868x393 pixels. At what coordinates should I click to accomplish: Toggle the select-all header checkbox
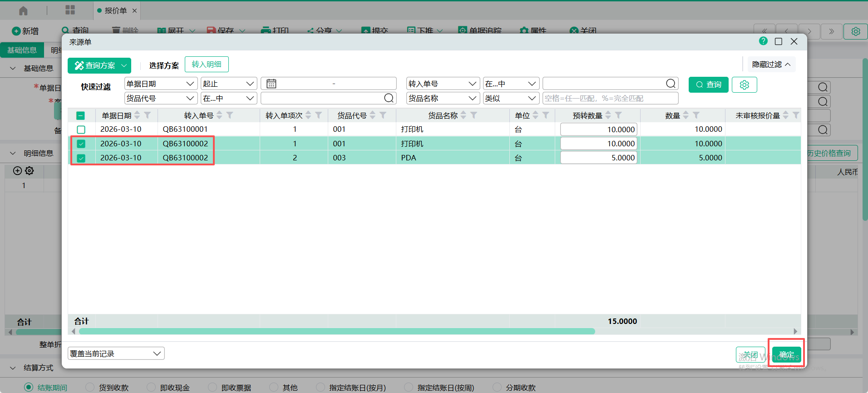81,116
